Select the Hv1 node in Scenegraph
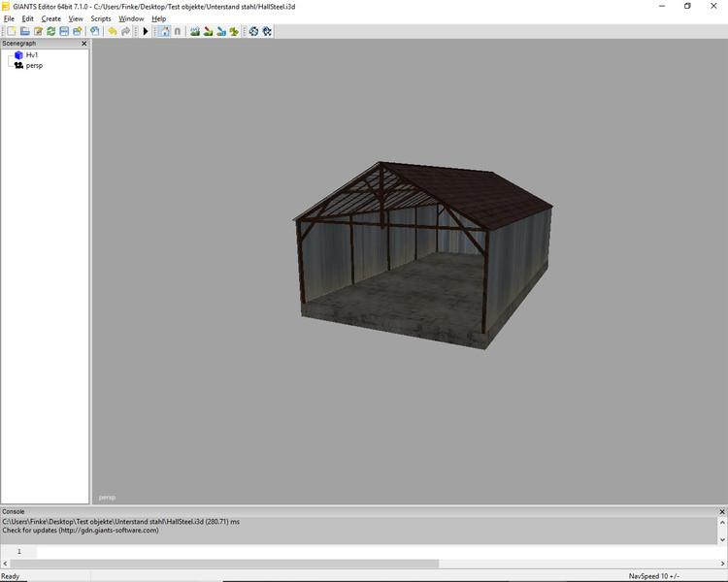This screenshot has width=728, height=582. [x=32, y=55]
